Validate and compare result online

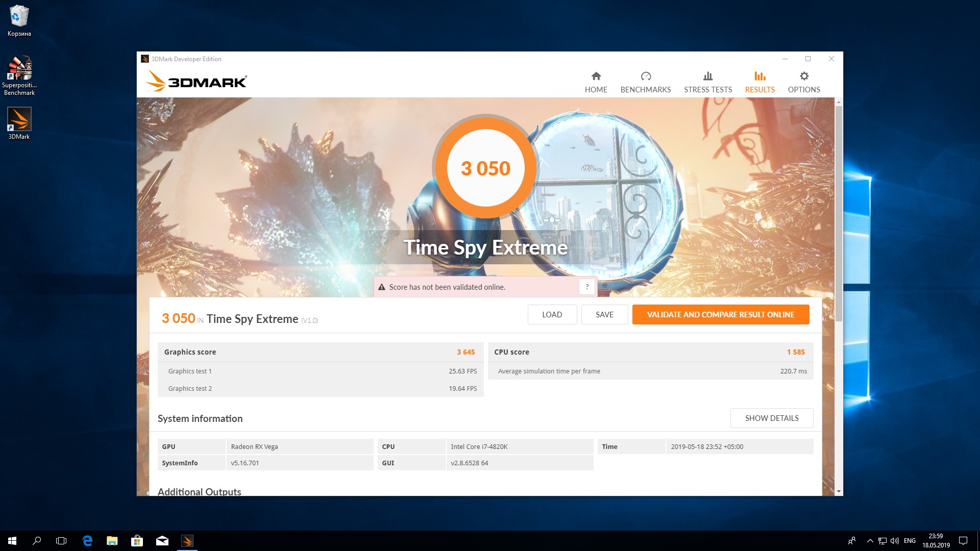tap(720, 315)
